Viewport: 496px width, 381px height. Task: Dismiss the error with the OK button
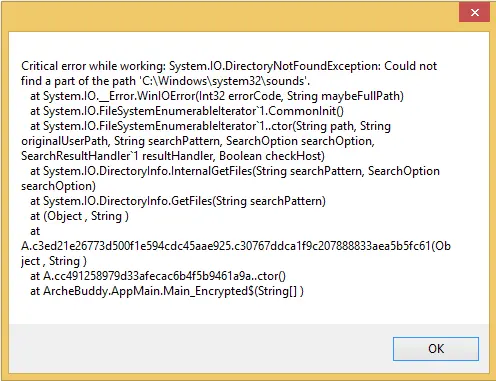(x=436, y=349)
